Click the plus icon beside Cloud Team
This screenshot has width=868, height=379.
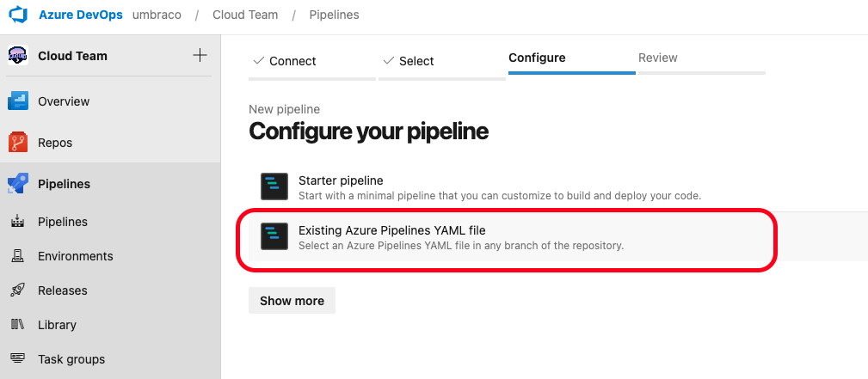tap(200, 56)
